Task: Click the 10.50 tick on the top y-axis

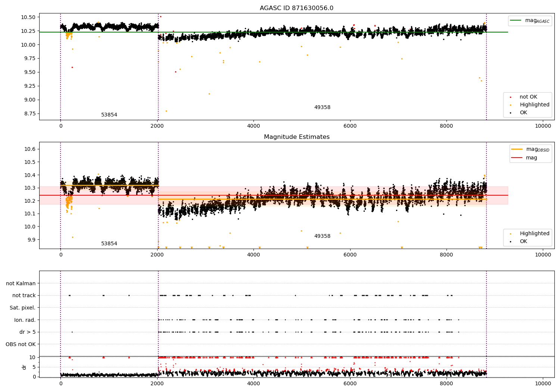Action: coord(28,18)
